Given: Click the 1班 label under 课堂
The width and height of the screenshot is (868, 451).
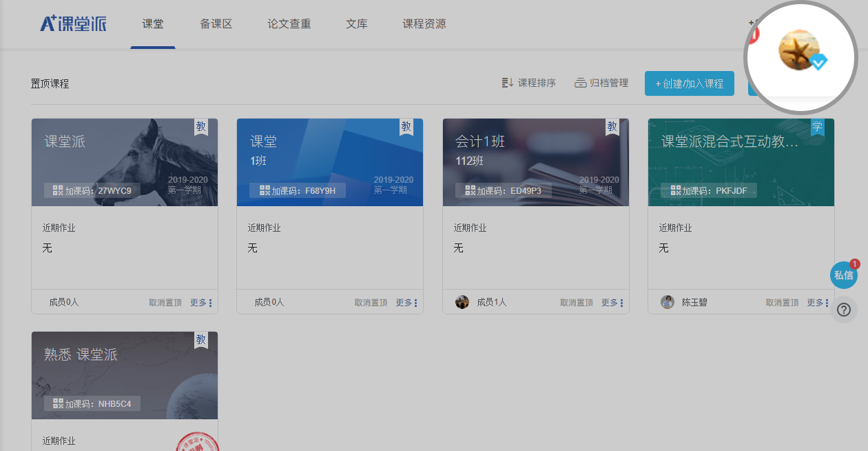Looking at the screenshot, I should 258,161.
